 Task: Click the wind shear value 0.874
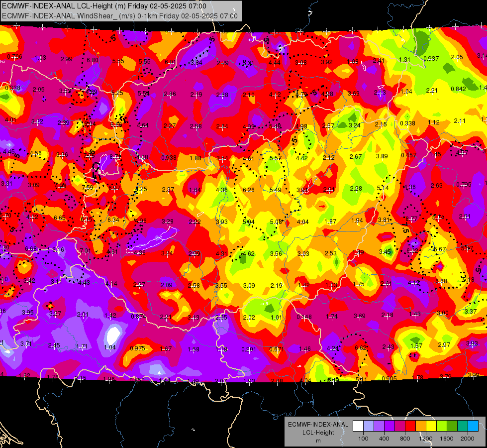point(138,316)
